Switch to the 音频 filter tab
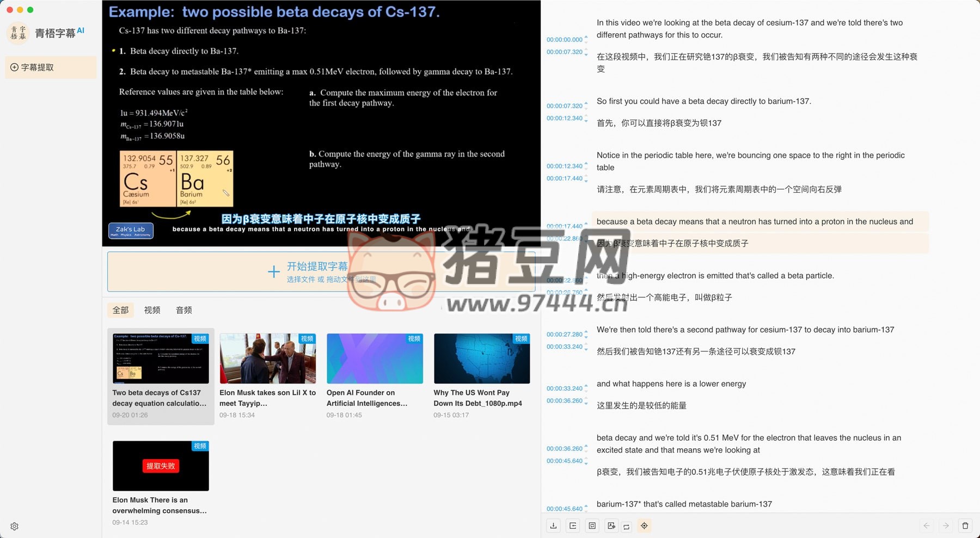Viewport: 980px width, 538px height. point(184,310)
